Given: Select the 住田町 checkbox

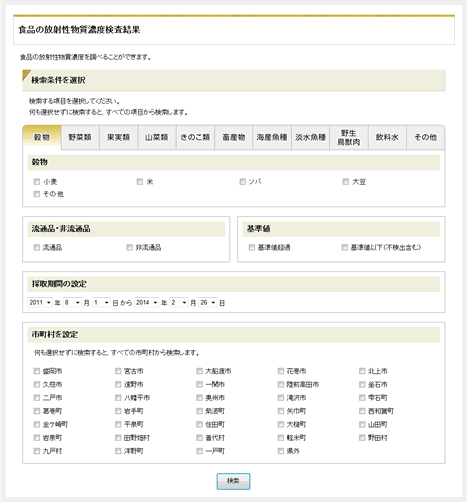Looking at the screenshot, I should point(199,424).
